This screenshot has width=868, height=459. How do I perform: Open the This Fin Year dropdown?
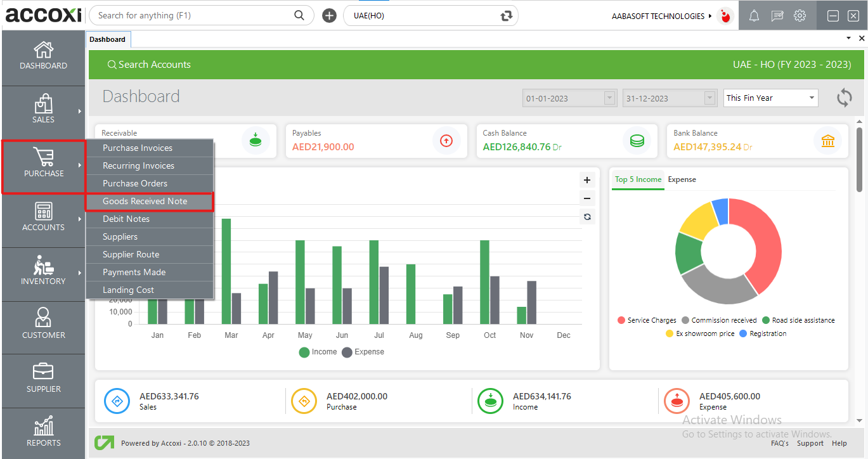(770, 98)
